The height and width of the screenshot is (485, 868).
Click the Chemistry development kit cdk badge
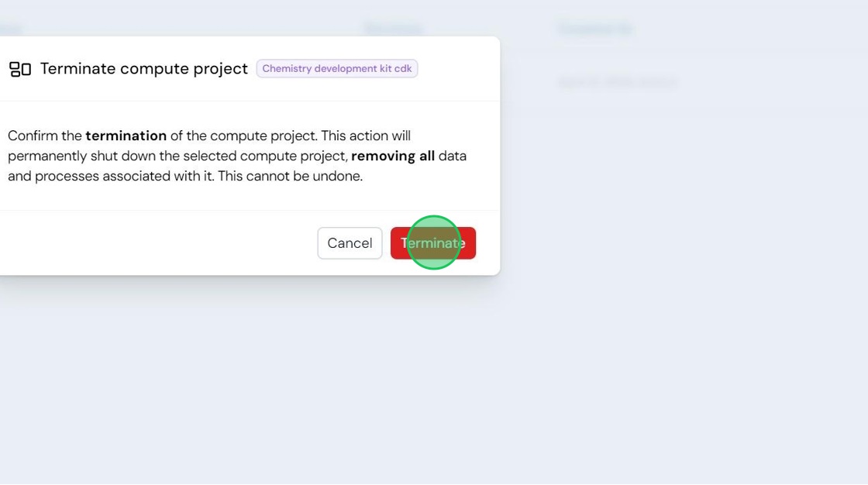coord(336,69)
